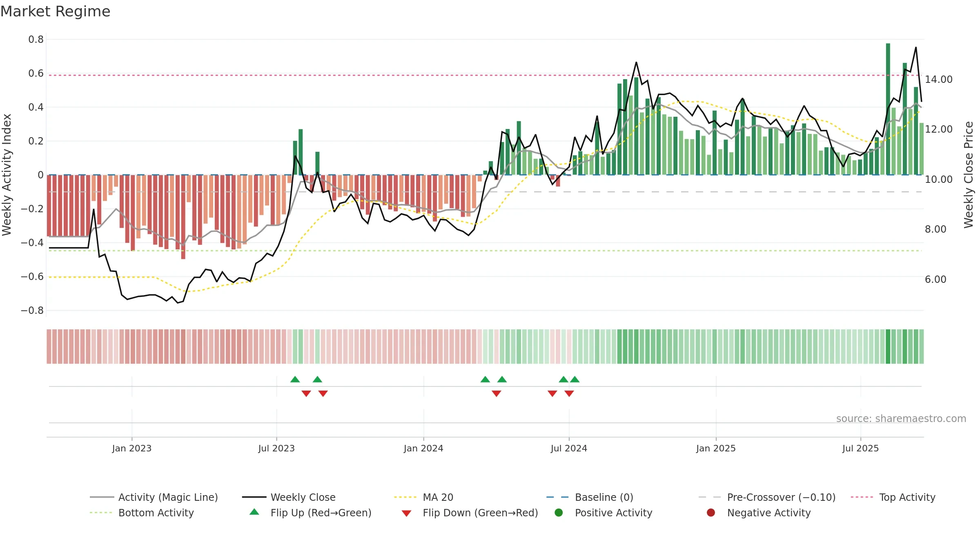Toggle the Pre-Crossover (−0.10) legend entry

767,497
